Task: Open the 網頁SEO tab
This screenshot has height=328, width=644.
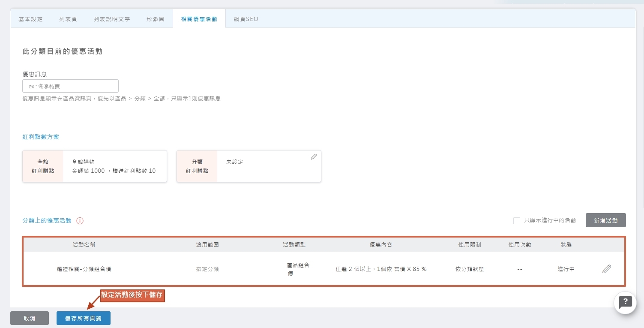Action: pos(246,19)
